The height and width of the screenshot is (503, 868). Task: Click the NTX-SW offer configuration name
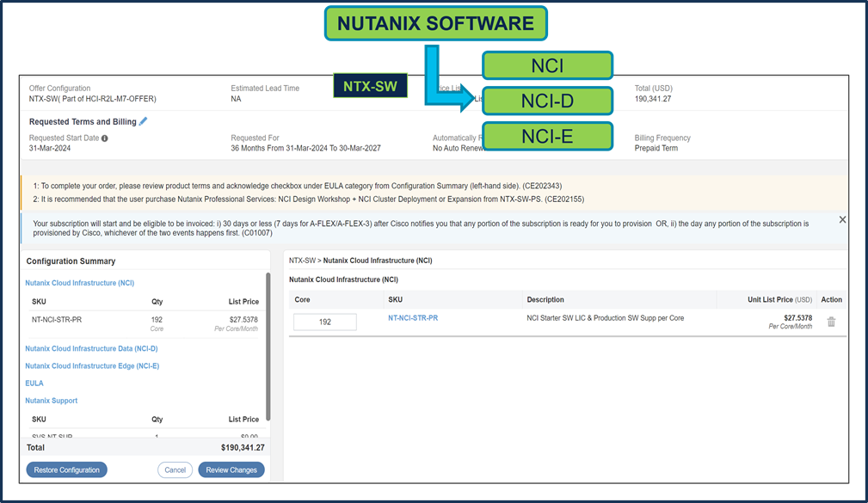point(92,99)
